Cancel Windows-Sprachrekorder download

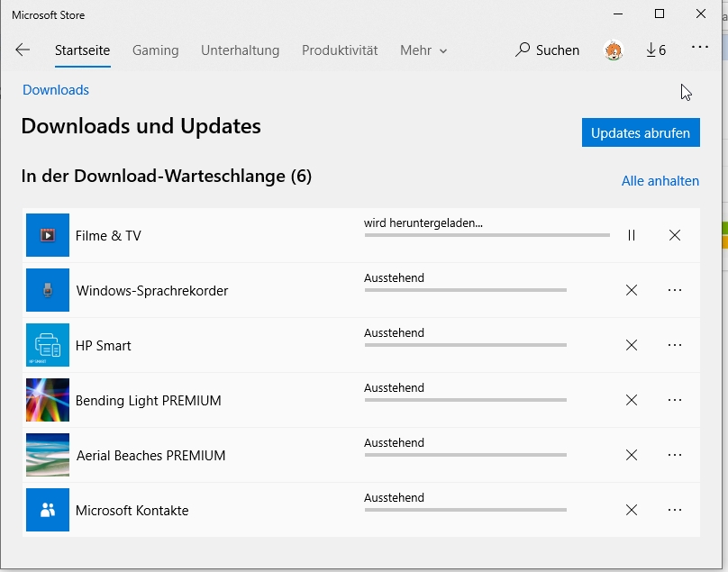(631, 290)
